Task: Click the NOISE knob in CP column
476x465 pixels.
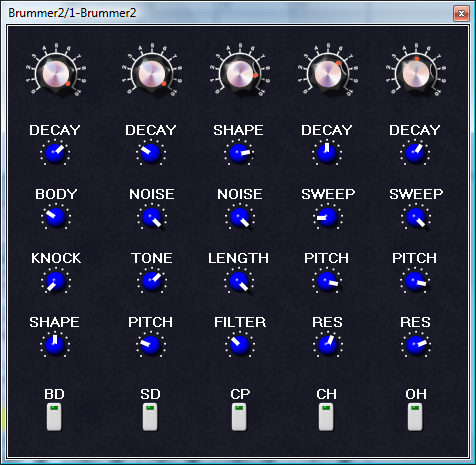Action: pos(240,217)
